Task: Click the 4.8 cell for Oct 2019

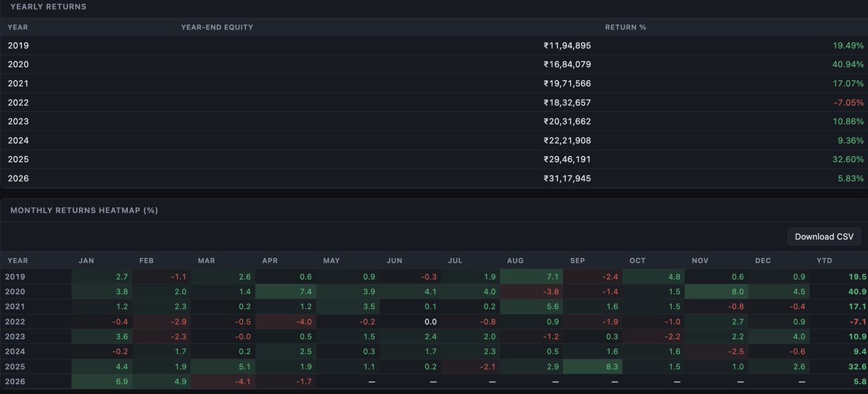Action: point(652,277)
